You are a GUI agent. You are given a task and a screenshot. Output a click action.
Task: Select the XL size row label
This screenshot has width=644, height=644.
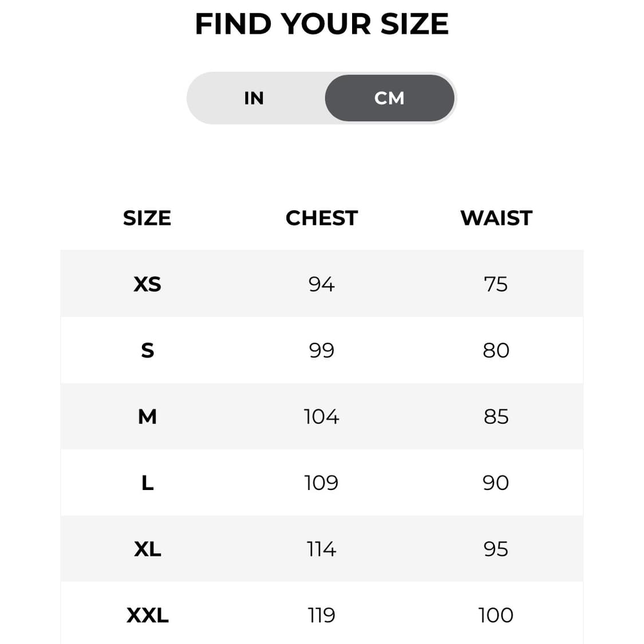[148, 549]
